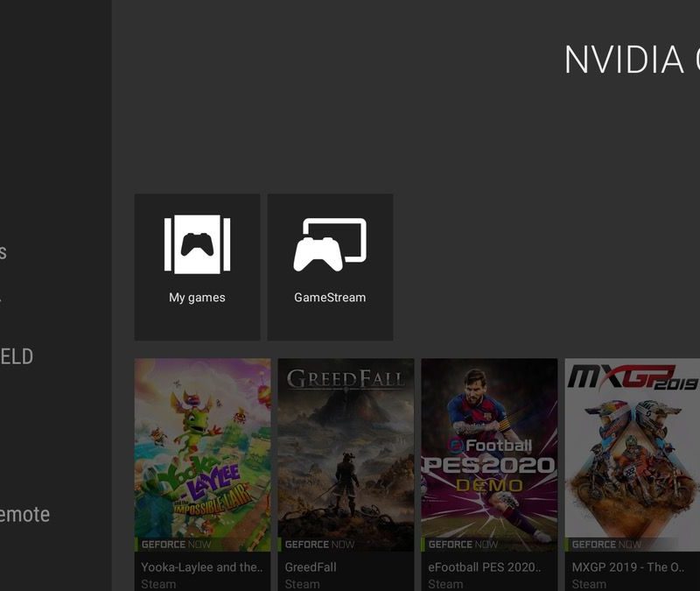Click the NVIDIA heading text
Image resolution: width=700 pixels, height=591 pixels.
[624, 60]
